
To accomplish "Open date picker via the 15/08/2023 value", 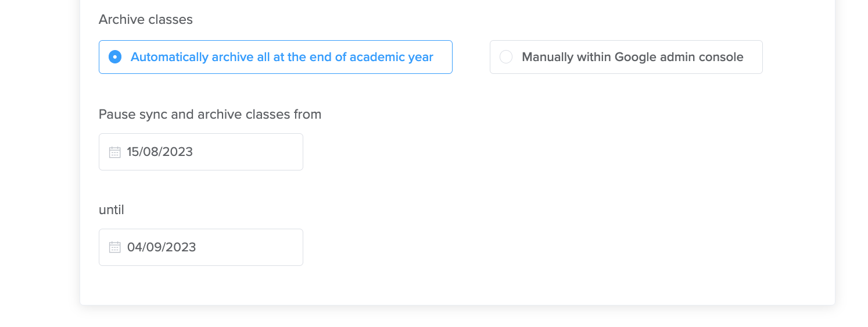I will (160, 152).
